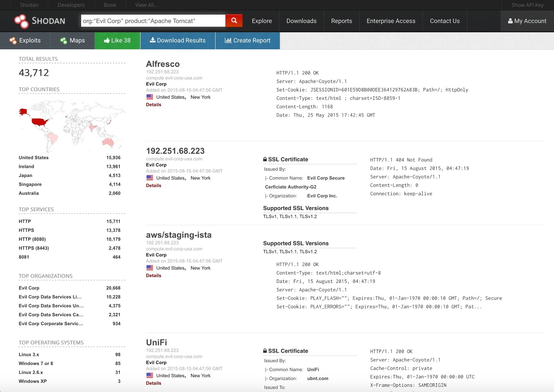Click the Maps icon in the toolbar

[64, 41]
